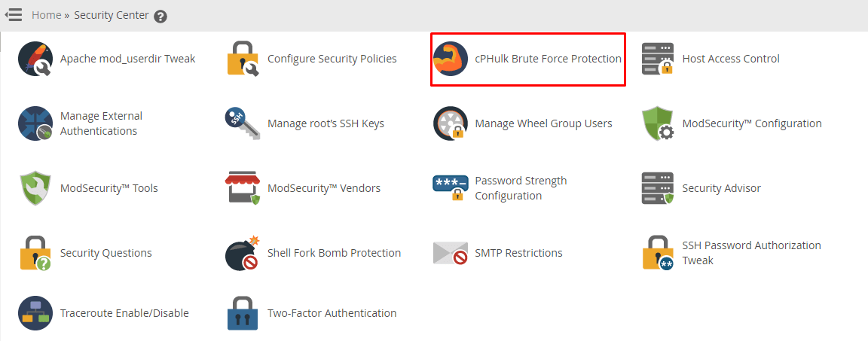This screenshot has width=868, height=341.
Task: Click the Two-Factor Authentication lock icon
Action: pyautogui.click(x=243, y=313)
